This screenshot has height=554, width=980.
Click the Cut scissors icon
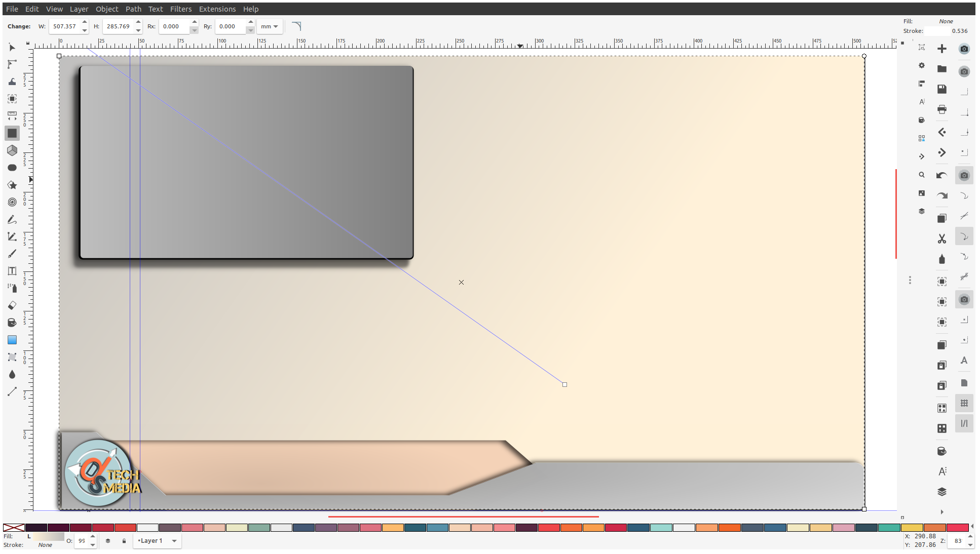pyautogui.click(x=942, y=239)
